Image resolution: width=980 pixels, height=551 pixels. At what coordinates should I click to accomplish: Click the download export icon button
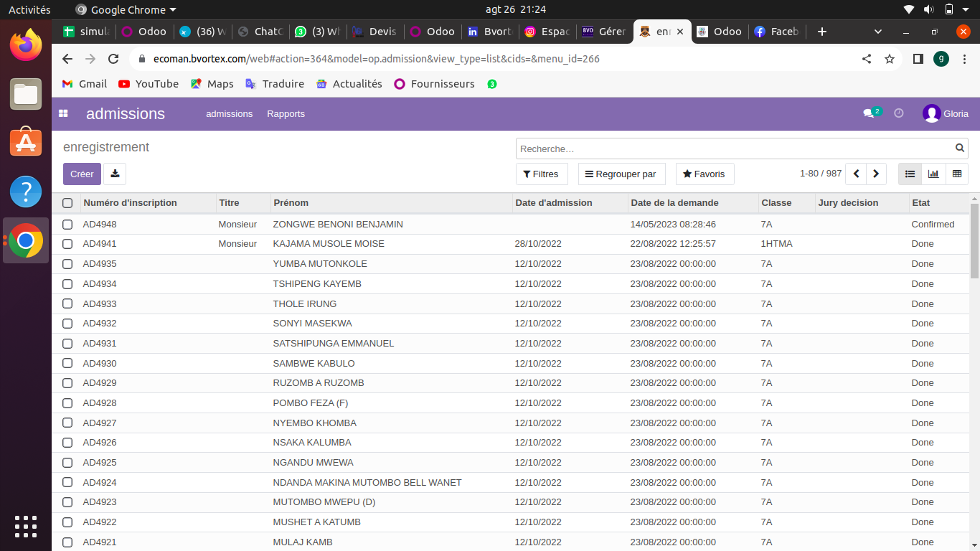115,174
